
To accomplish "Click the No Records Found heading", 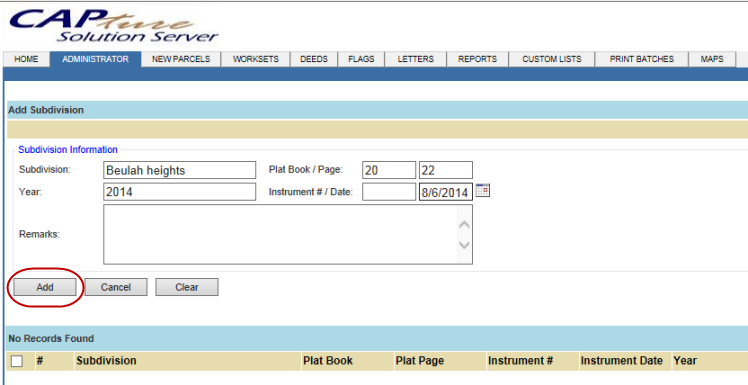I will coord(51,338).
